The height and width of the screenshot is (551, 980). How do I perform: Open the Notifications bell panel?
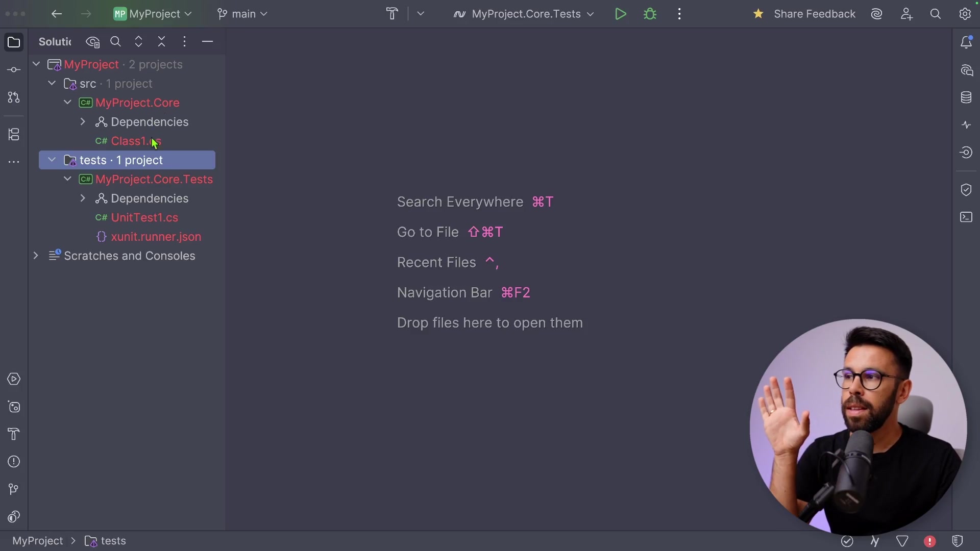click(966, 42)
